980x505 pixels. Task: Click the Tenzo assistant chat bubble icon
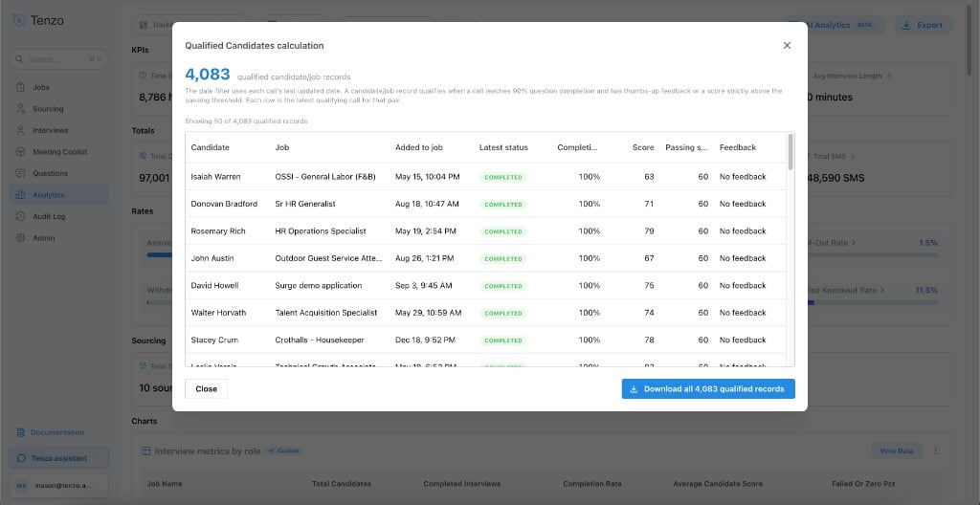(x=21, y=458)
